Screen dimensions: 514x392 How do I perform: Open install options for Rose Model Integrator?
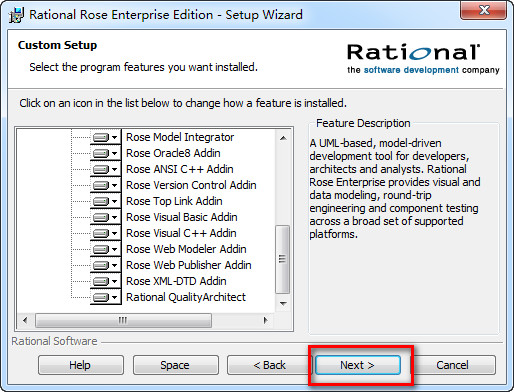pos(105,137)
